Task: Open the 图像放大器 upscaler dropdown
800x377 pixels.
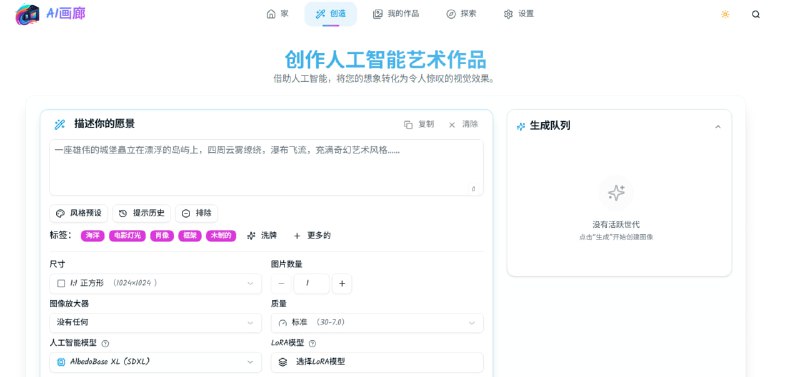Action: (x=156, y=322)
